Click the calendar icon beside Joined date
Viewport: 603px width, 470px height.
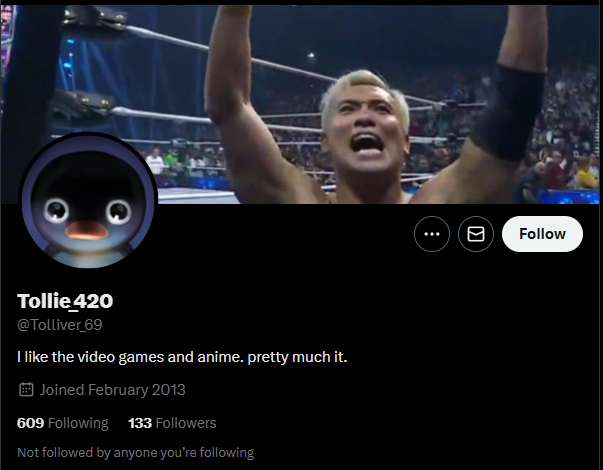(26, 390)
